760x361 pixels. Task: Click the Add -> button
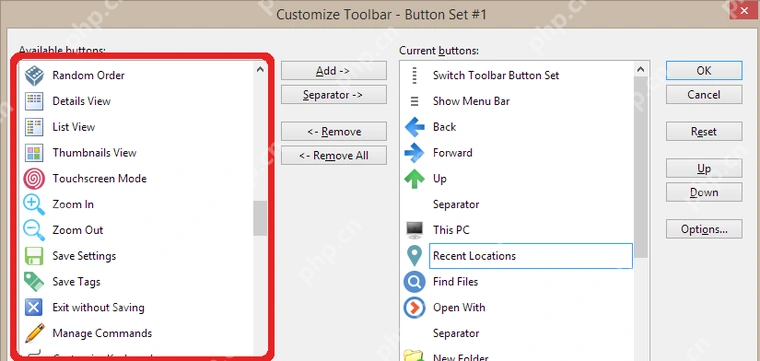click(x=333, y=71)
